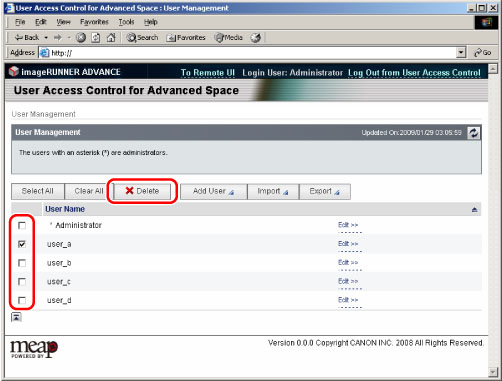This screenshot has height=381, width=502.
Task: Click the Clear All button
Action: pos(89,191)
